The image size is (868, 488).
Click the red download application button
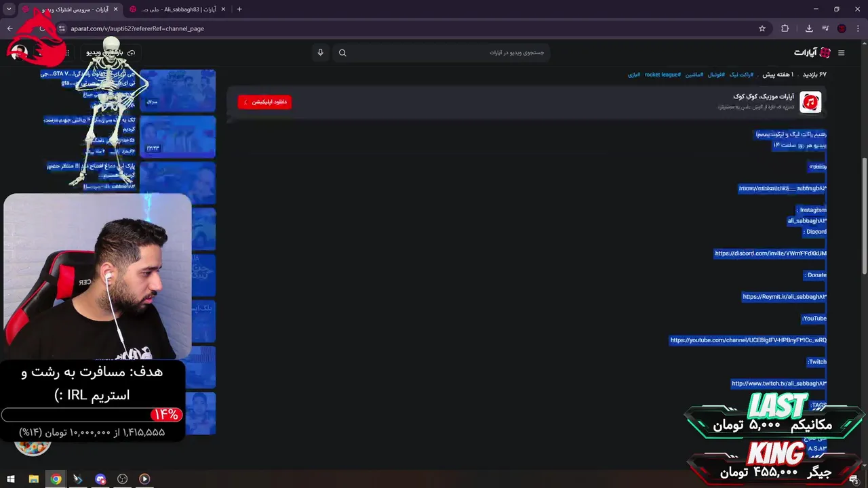[264, 102]
